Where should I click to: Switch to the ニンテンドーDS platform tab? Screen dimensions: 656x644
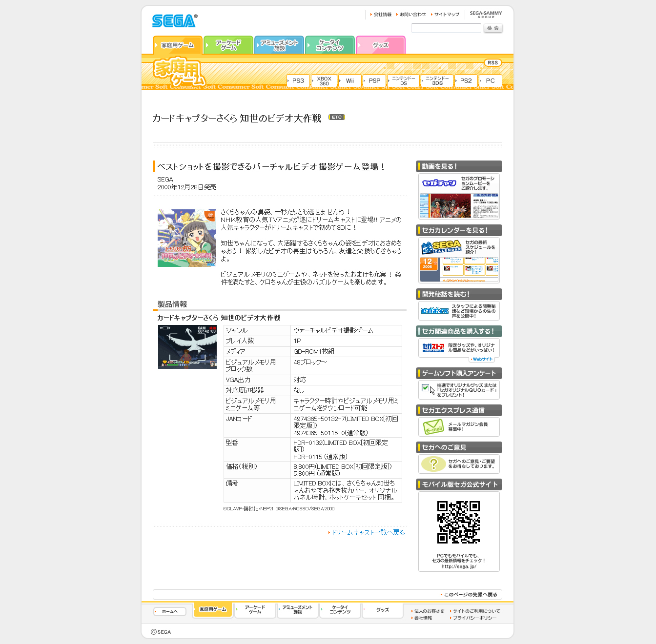(403, 80)
